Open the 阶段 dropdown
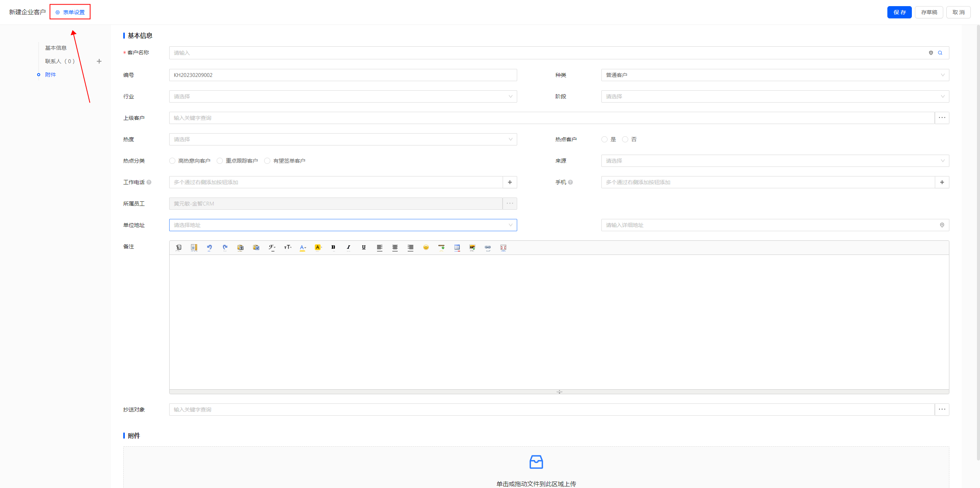 point(775,96)
